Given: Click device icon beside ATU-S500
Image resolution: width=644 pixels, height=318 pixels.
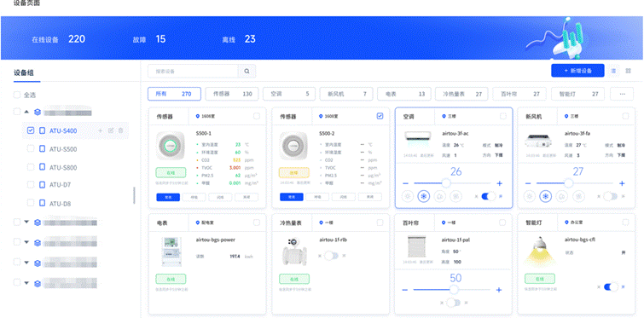Looking at the screenshot, I should pos(42,149).
